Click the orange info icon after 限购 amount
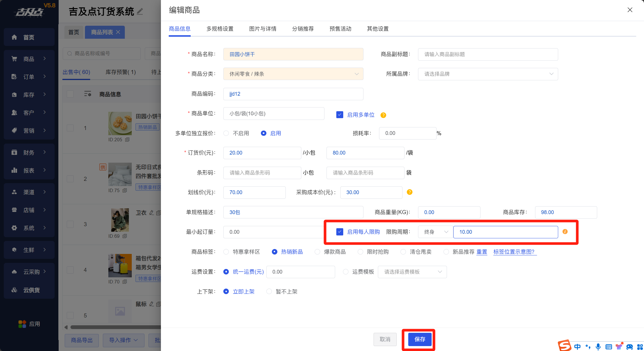The height and width of the screenshot is (351, 644). click(x=565, y=232)
